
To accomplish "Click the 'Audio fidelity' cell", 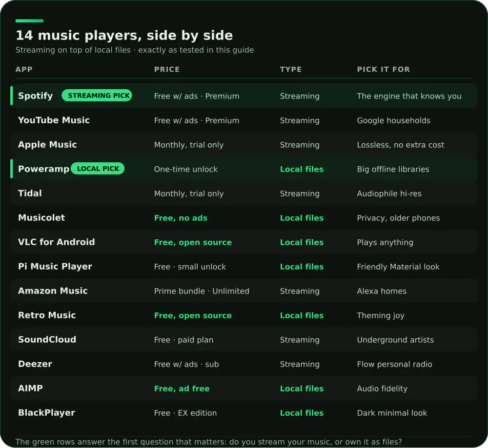I will [x=383, y=389].
